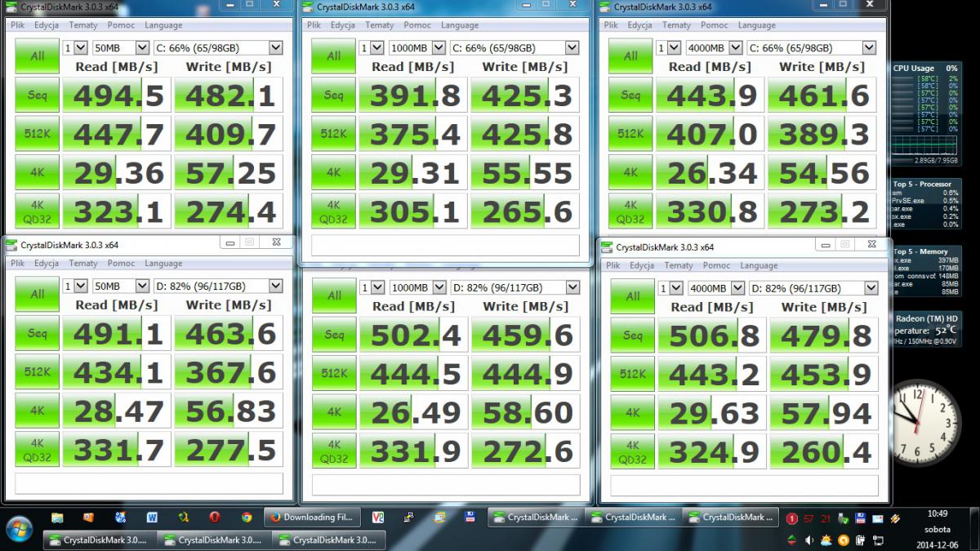Open Language menu in D: 4000MB window
The image size is (980, 551).
[x=759, y=265]
